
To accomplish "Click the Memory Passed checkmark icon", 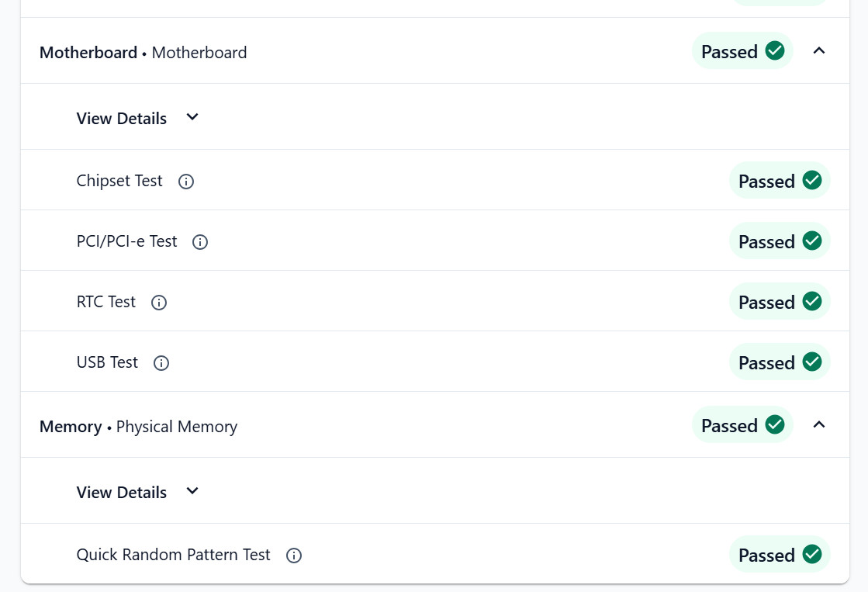I will point(775,424).
